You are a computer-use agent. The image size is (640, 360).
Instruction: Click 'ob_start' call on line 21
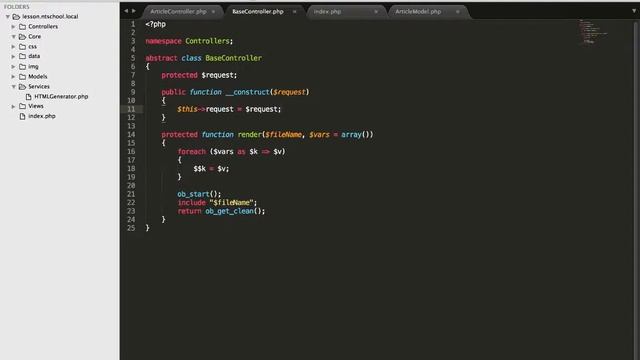pyautogui.click(x=193, y=194)
